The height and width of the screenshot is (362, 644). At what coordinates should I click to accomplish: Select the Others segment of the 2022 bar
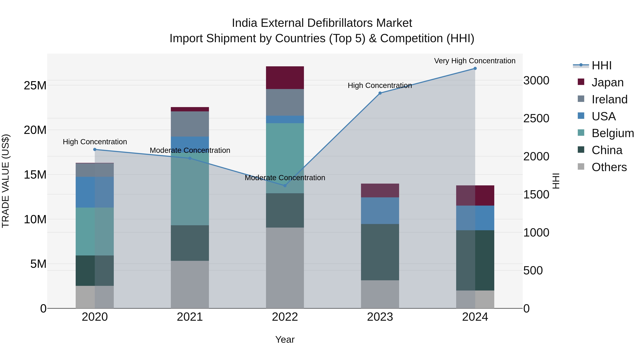click(x=285, y=268)
